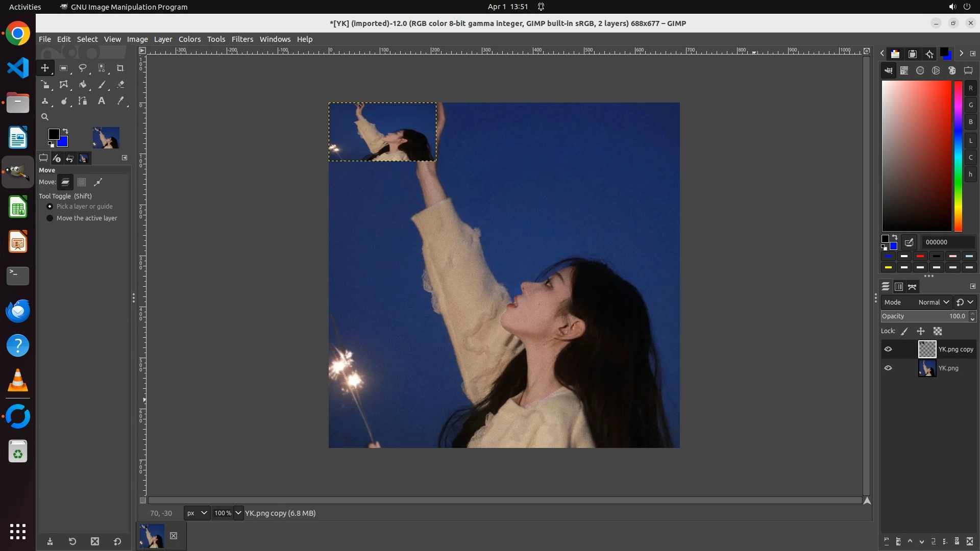Click the G channel button
The width and height of the screenshot is (980, 551).
click(x=970, y=105)
